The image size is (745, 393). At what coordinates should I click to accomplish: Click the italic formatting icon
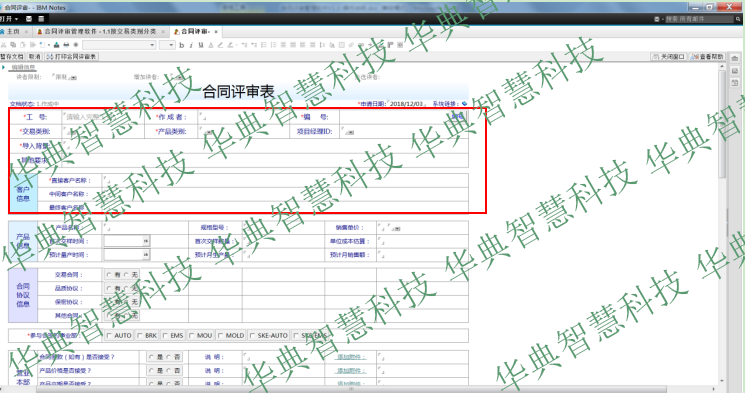191,45
